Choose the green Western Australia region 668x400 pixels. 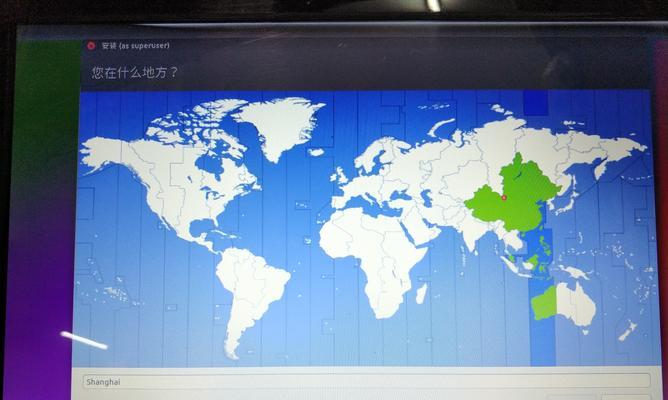pos(544,303)
